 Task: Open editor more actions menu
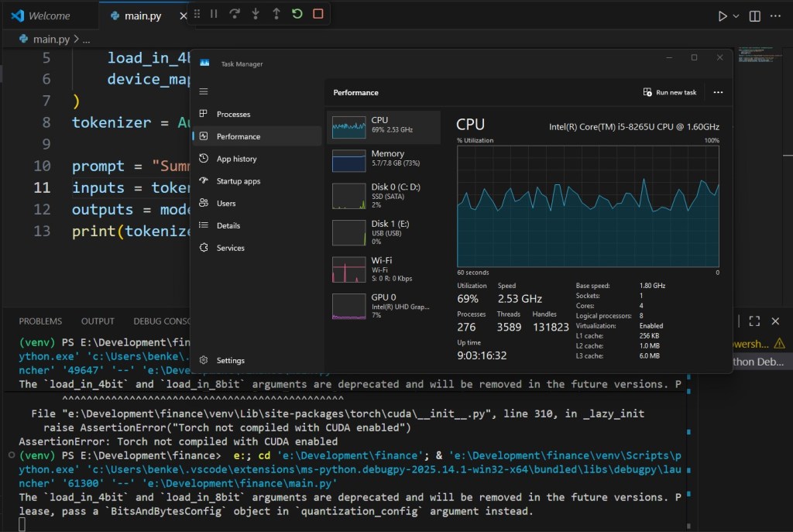pos(775,16)
